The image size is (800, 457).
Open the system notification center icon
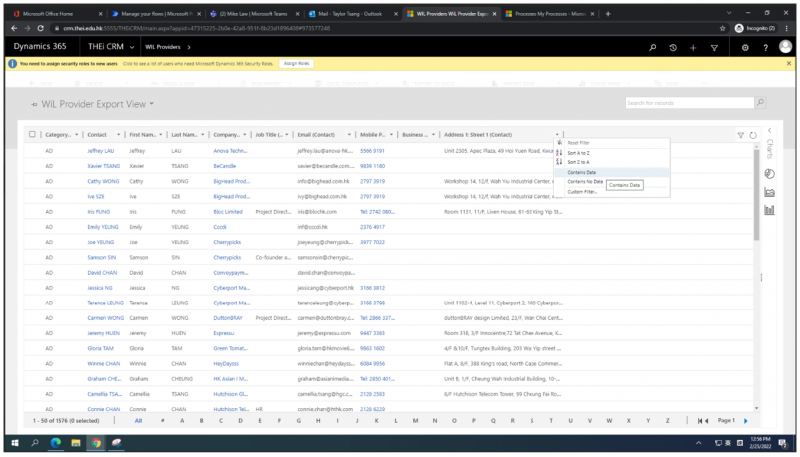783,443
